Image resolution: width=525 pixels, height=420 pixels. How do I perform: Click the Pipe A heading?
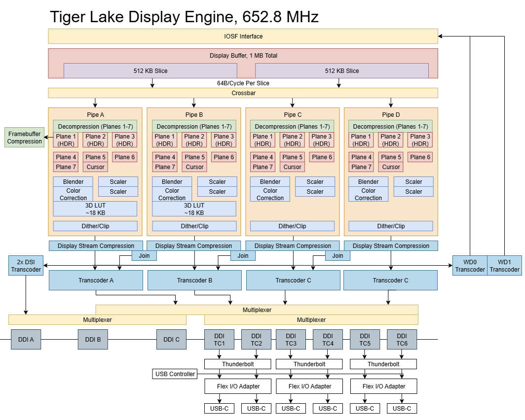(95, 115)
